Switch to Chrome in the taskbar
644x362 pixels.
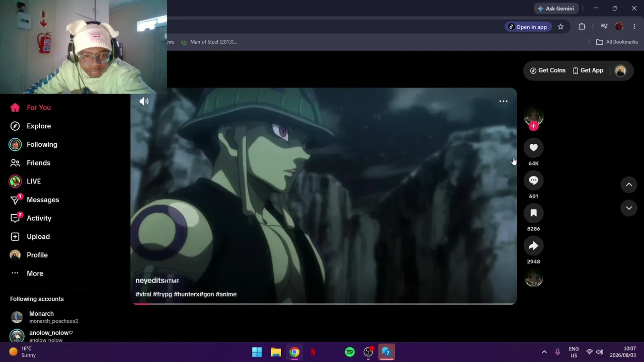pyautogui.click(x=294, y=352)
